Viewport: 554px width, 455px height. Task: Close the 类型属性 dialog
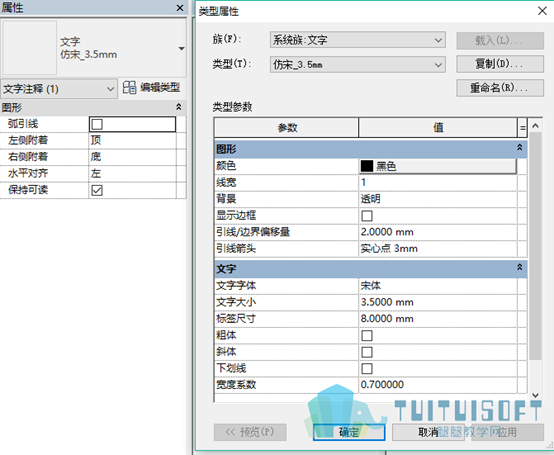click(542, 11)
